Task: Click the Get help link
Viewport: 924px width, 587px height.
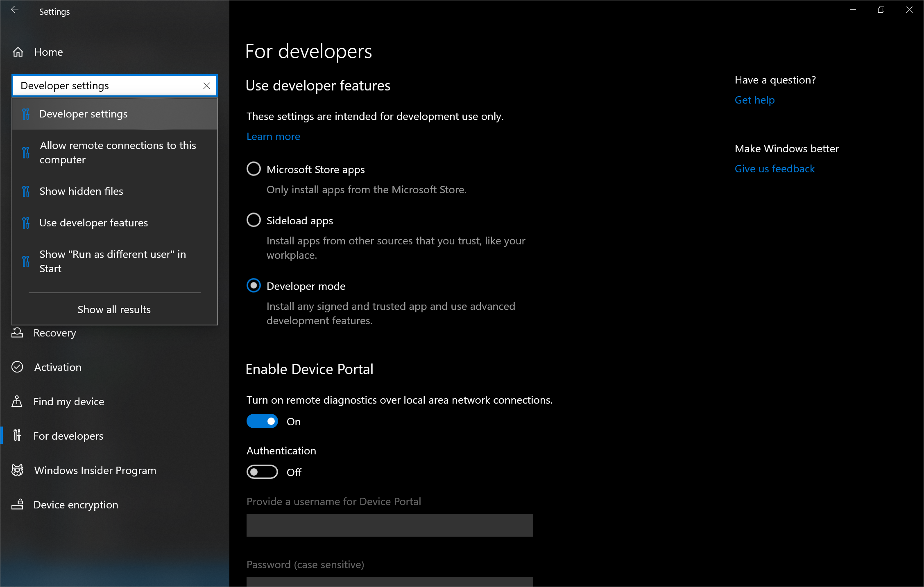Action: click(x=755, y=99)
